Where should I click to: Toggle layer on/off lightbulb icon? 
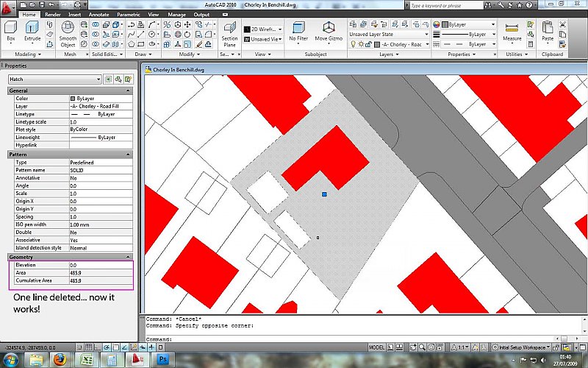pyautogui.click(x=354, y=44)
